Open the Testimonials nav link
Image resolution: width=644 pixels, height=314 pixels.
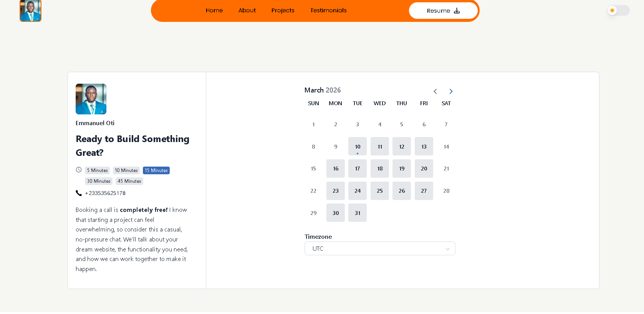(328, 10)
